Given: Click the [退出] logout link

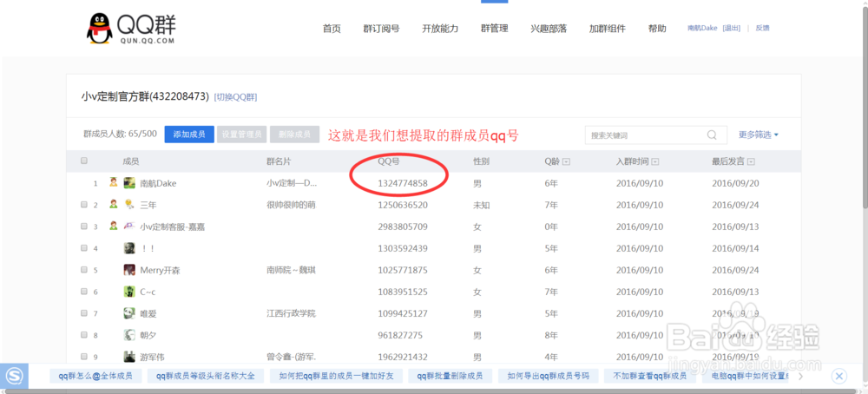Looking at the screenshot, I should [731, 29].
